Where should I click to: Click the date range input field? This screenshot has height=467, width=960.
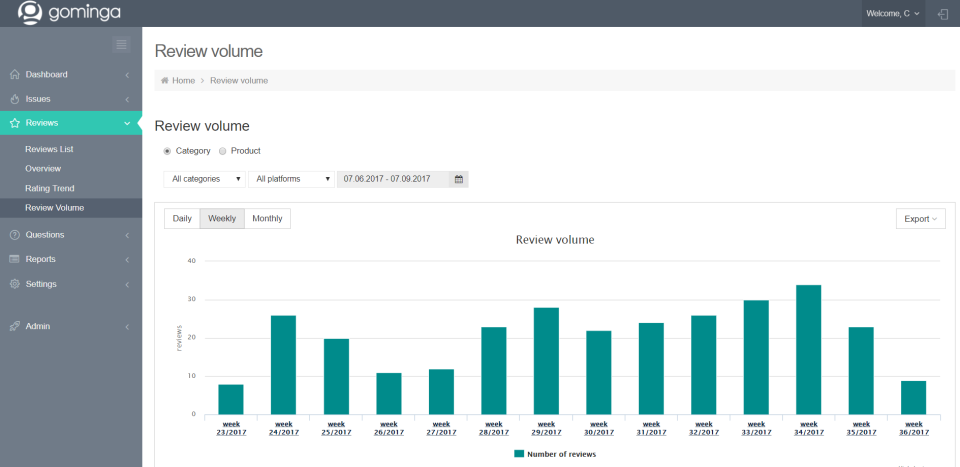(393, 179)
